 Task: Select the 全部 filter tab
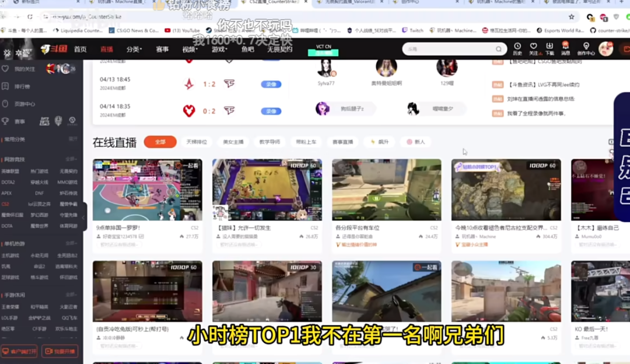pyautogui.click(x=160, y=142)
